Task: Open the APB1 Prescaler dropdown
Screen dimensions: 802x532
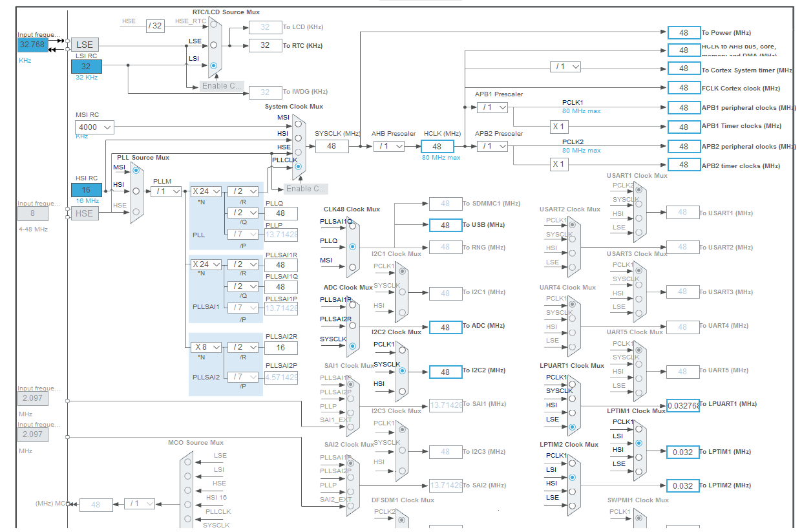Action: (492, 107)
